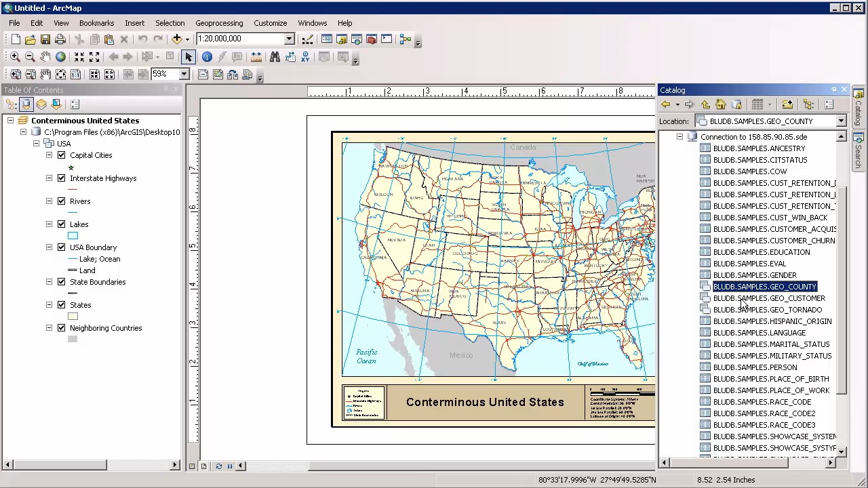Image resolution: width=868 pixels, height=488 pixels.
Task: Toggle Catalog Contents Panel icon
Action: point(808,104)
